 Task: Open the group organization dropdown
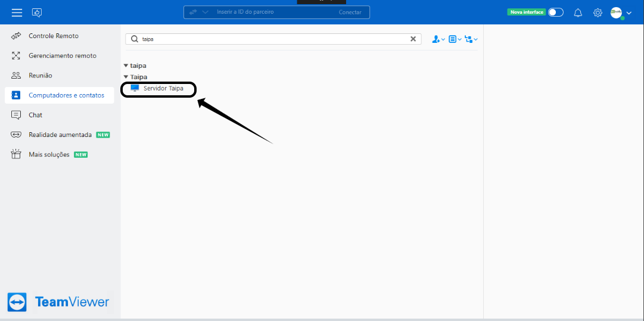(x=471, y=39)
